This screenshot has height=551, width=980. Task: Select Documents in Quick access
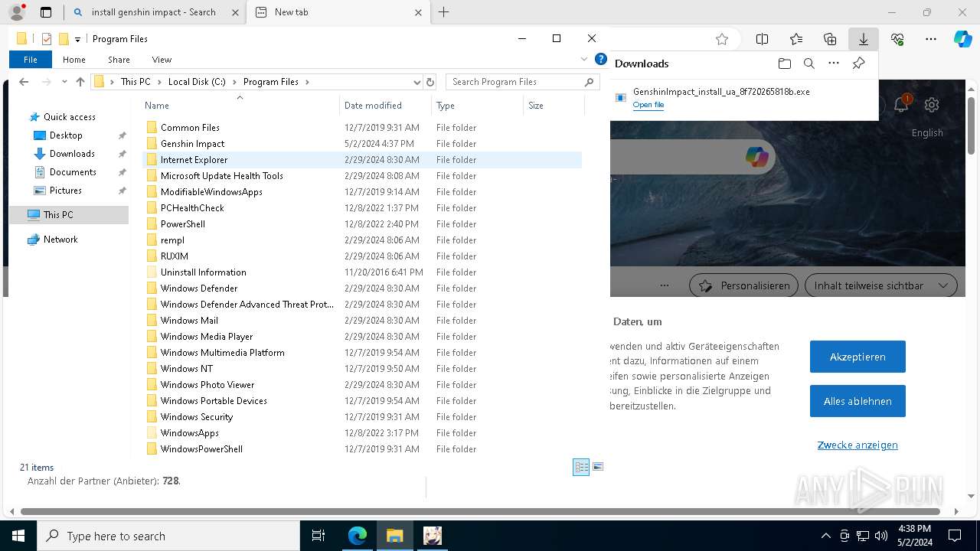click(x=73, y=172)
